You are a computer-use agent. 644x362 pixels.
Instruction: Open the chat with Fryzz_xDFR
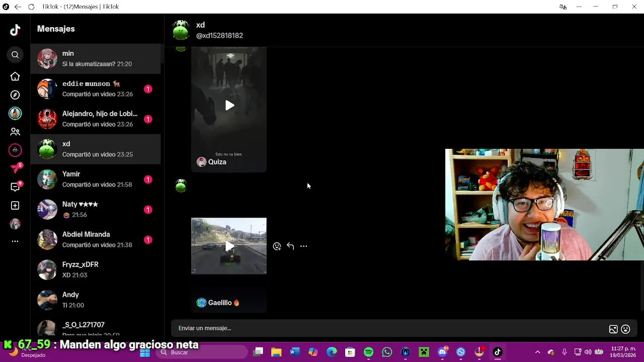click(x=96, y=270)
